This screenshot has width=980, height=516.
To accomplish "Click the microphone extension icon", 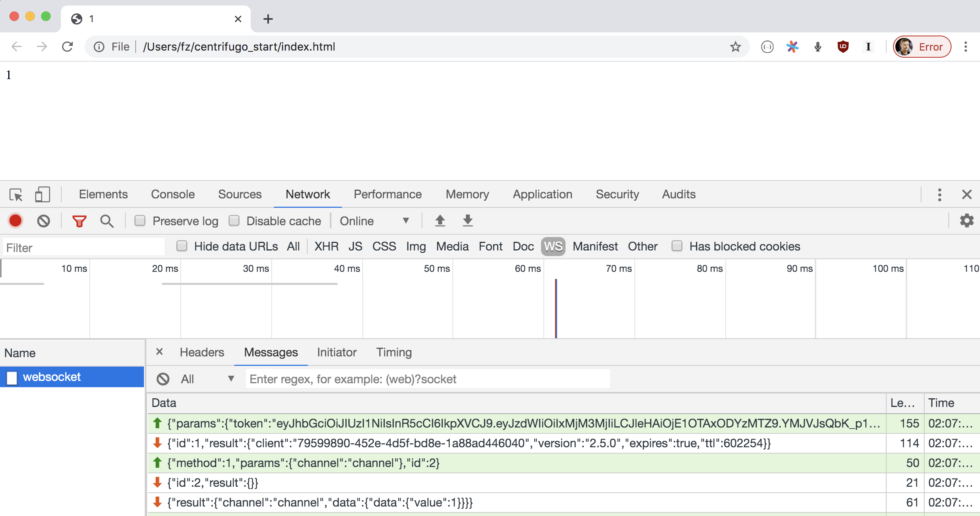I will 817,47.
